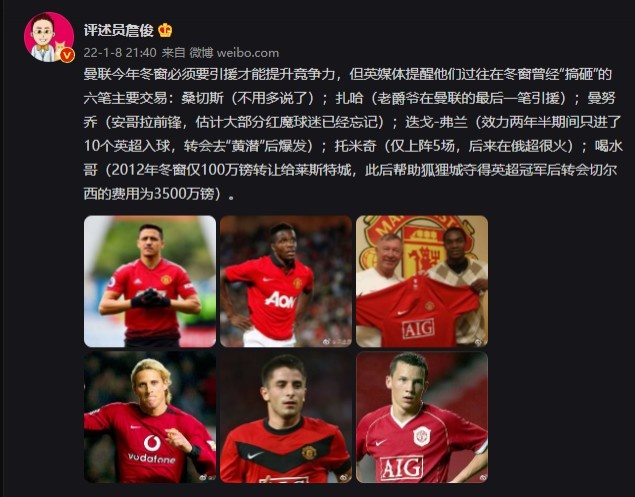This screenshot has height=497, width=635.
Task: Open photo of player in AON shirt
Action: [286, 281]
